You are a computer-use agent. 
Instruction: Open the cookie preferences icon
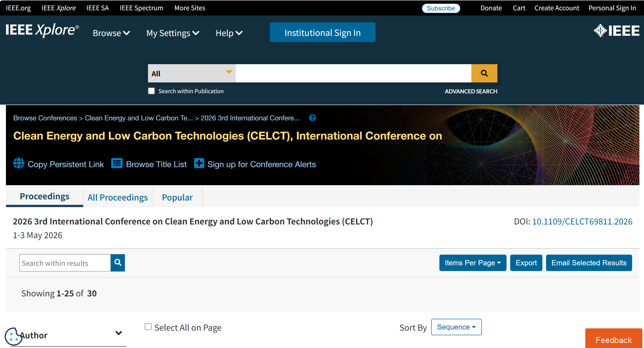[x=12, y=336]
